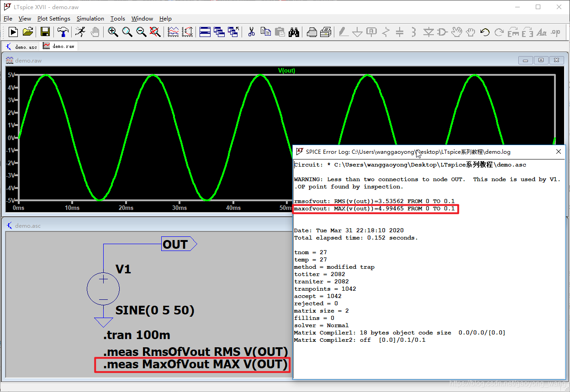This screenshot has width=570, height=392.
Task: Click the OUT net label in the schematic
Action: click(x=179, y=244)
